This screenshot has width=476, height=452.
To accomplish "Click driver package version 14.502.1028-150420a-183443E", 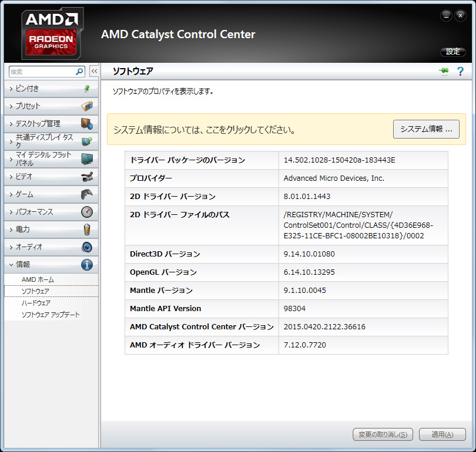I will (340, 160).
